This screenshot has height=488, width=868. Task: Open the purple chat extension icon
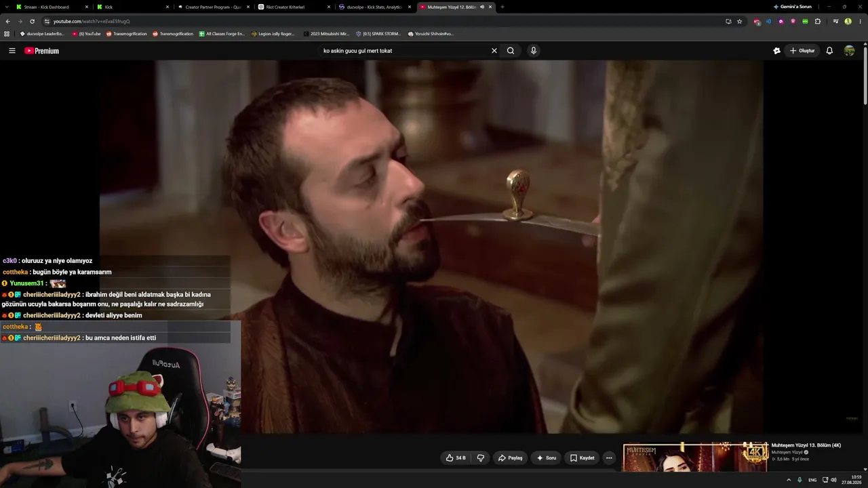pos(781,21)
